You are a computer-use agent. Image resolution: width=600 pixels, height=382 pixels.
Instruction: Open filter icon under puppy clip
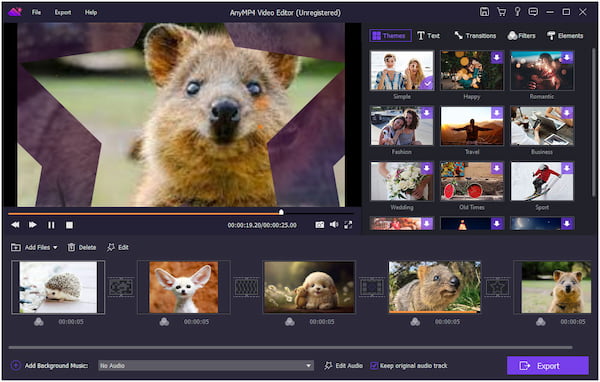290,322
